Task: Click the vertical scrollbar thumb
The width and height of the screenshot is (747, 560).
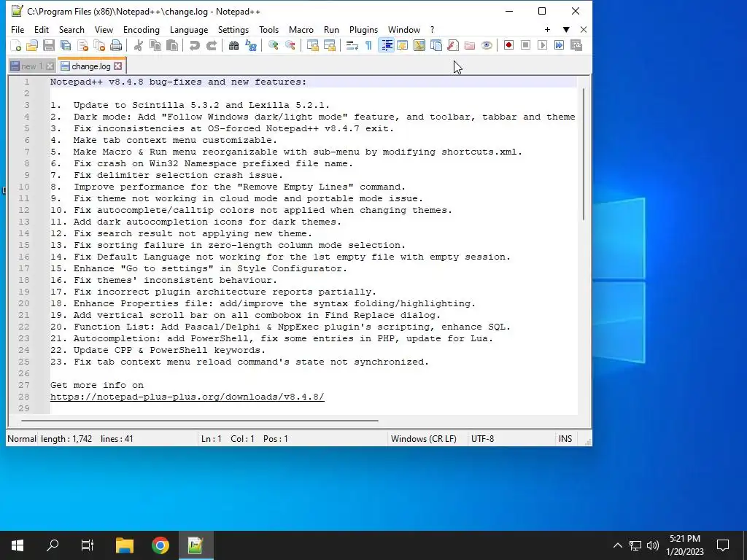Action: click(x=583, y=154)
